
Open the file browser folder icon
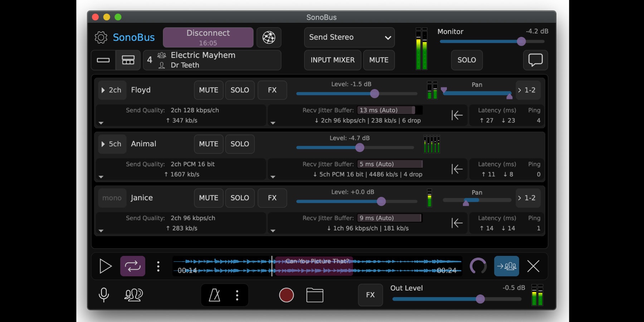[314, 295]
